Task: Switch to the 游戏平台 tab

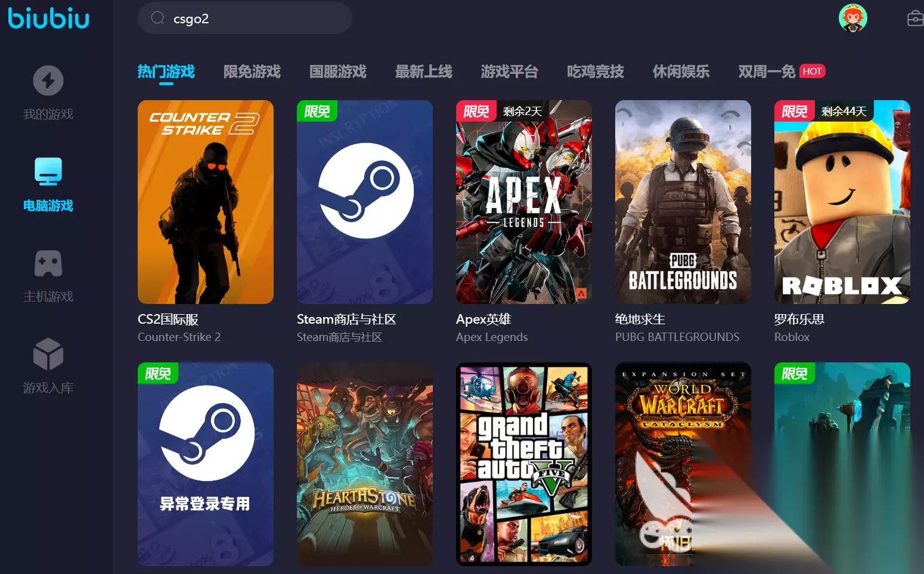Action: pos(510,72)
